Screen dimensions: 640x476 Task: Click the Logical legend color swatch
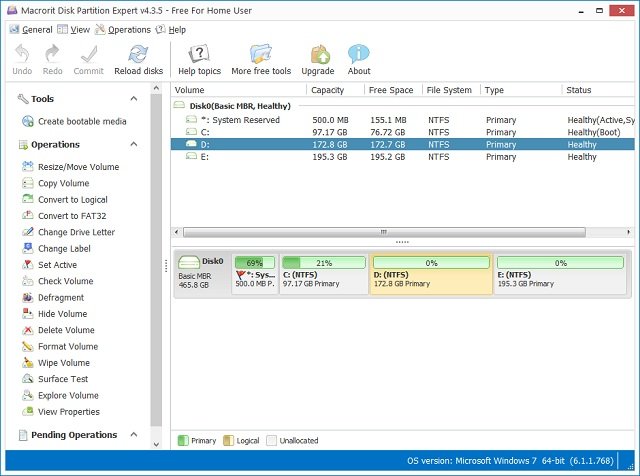click(229, 440)
